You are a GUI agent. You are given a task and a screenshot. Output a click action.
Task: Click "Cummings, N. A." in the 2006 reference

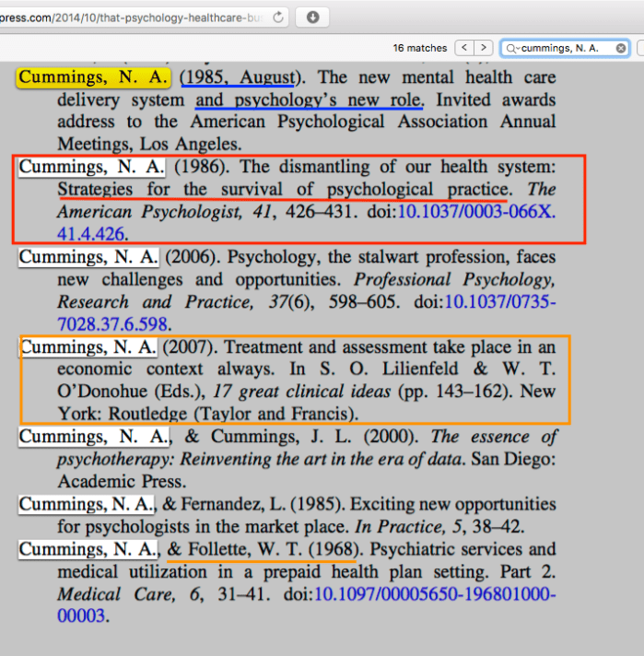[x=88, y=257]
